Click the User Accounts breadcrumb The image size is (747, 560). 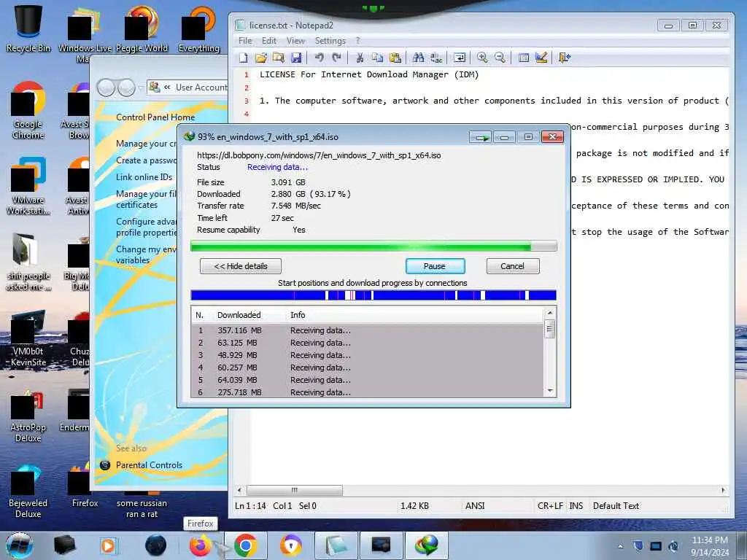201,87
